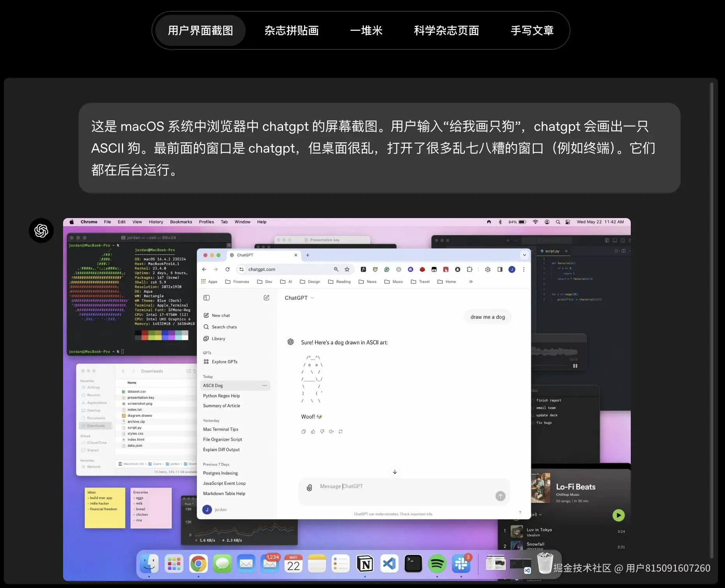This screenshot has width=725, height=588.
Task: Switch to the 手写文章 tab
Action: pyautogui.click(x=532, y=30)
